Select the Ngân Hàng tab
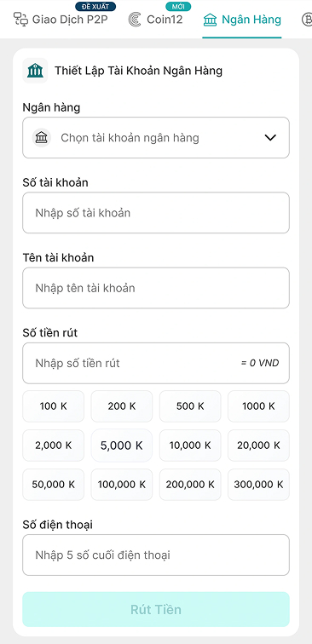The height and width of the screenshot is (644, 312). (x=242, y=20)
